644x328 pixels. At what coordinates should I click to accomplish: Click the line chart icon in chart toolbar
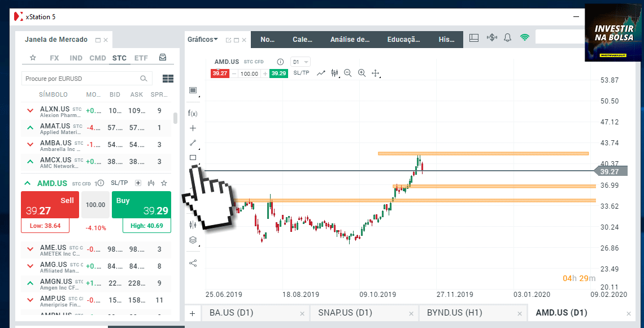pyautogui.click(x=321, y=73)
